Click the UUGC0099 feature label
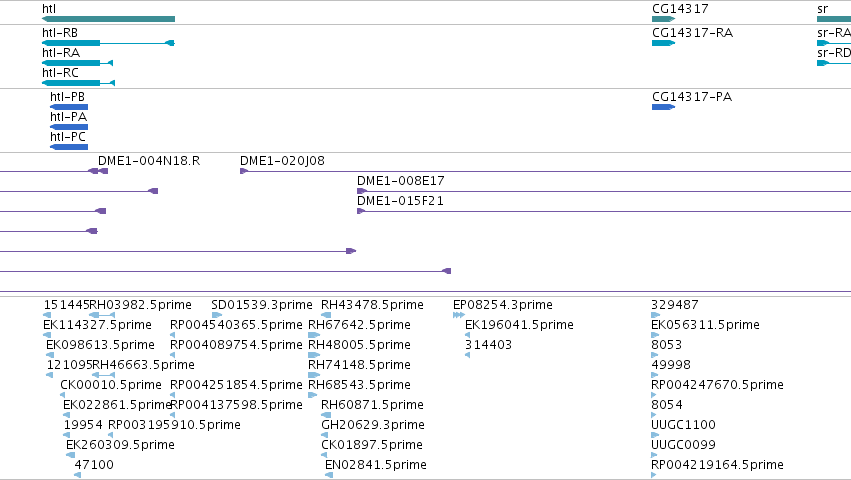Screen dimensions: 851x480 (683, 445)
